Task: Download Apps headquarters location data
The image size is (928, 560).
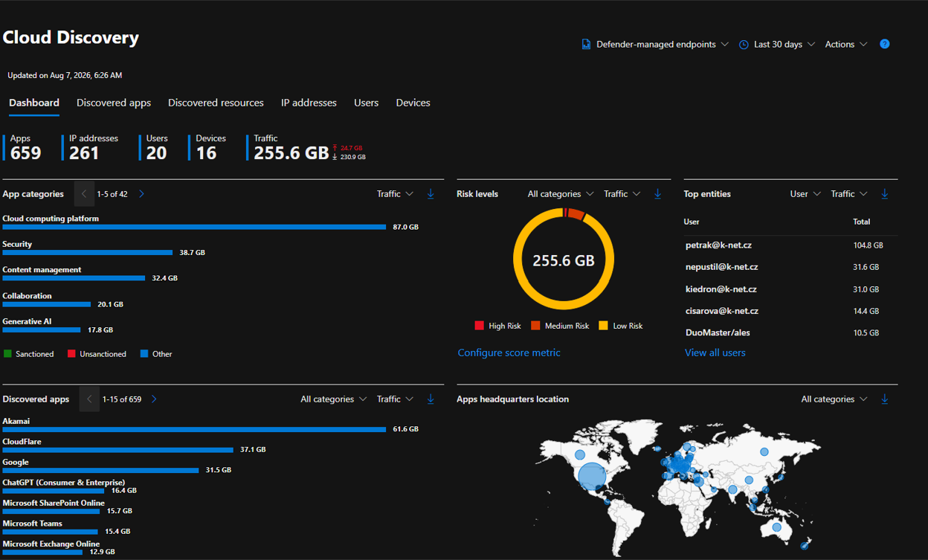Action: (x=884, y=399)
